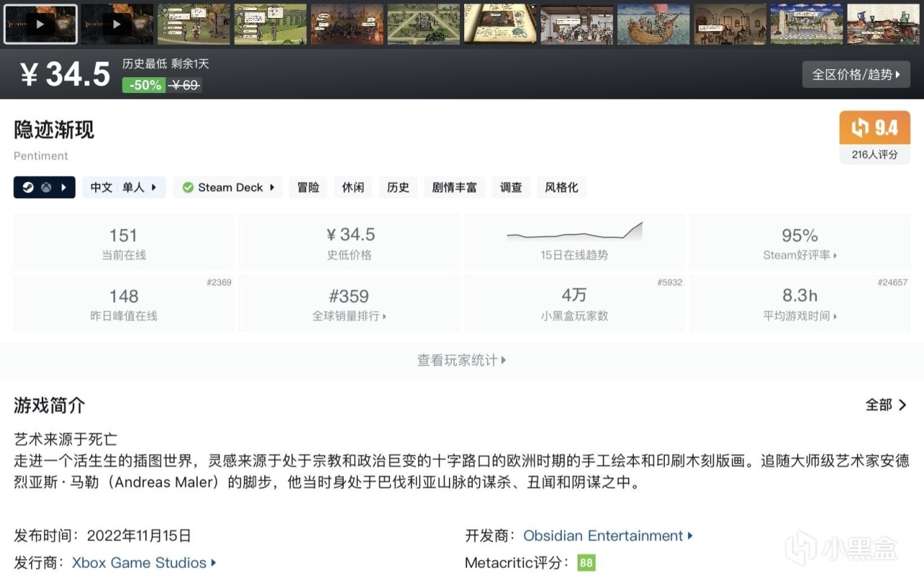Select the 冒险 tag
Image resolution: width=924 pixels, height=581 pixels.
click(308, 188)
